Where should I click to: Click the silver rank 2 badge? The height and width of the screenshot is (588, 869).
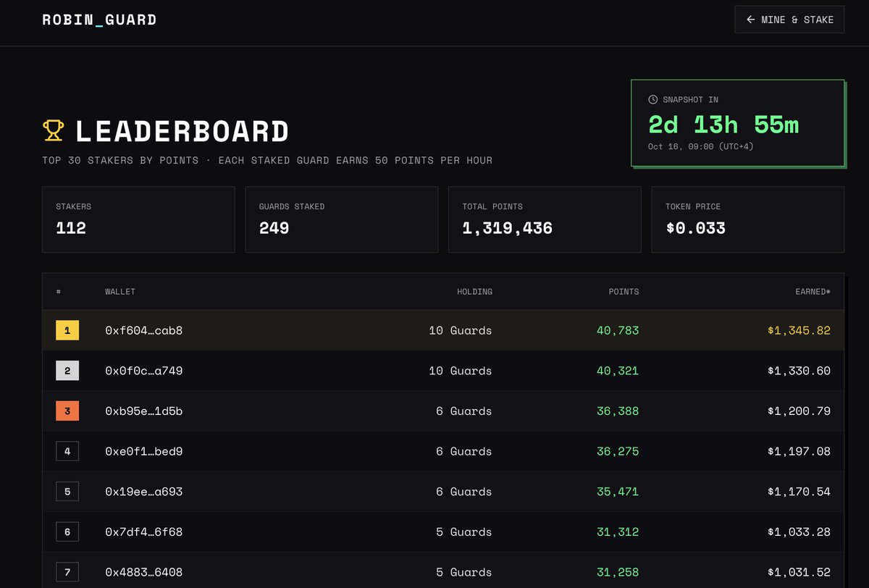(x=67, y=371)
